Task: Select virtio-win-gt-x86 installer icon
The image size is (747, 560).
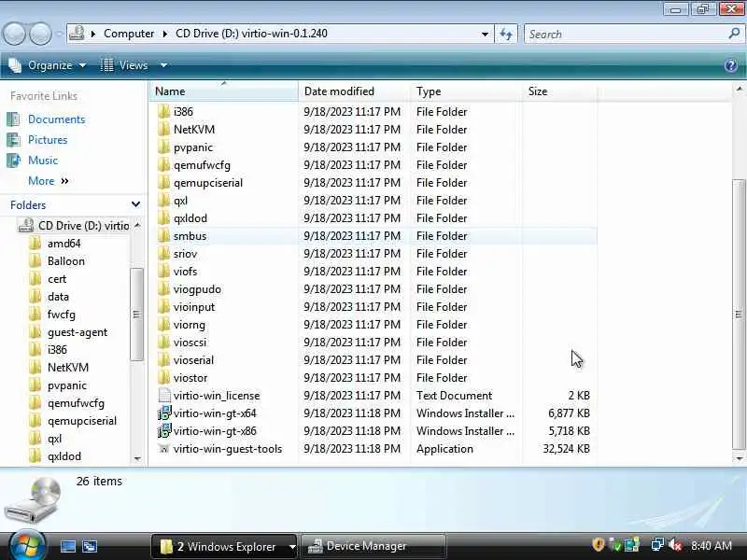Action: (x=164, y=431)
